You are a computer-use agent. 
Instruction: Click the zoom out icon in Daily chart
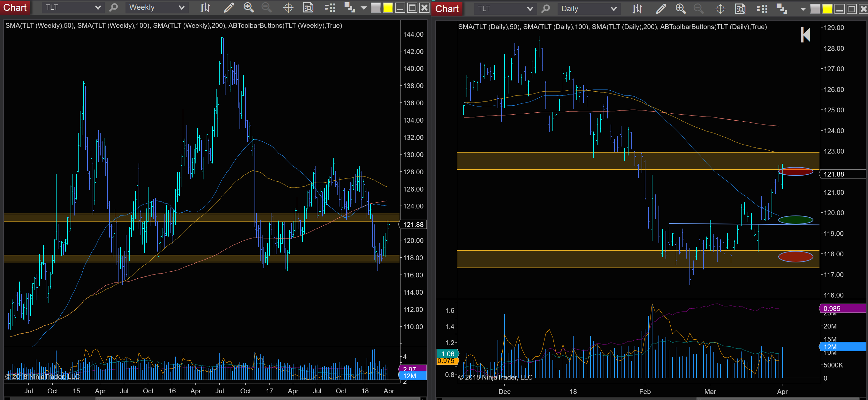(698, 9)
